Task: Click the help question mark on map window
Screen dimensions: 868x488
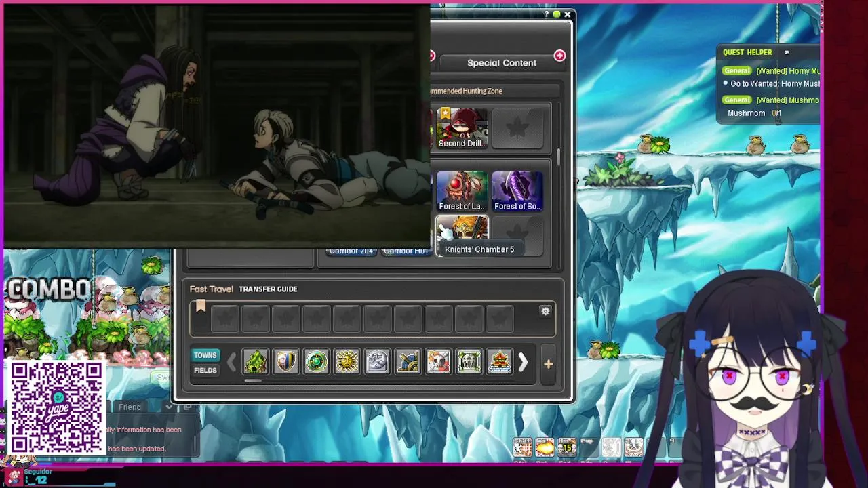Action: tap(546, 14)
